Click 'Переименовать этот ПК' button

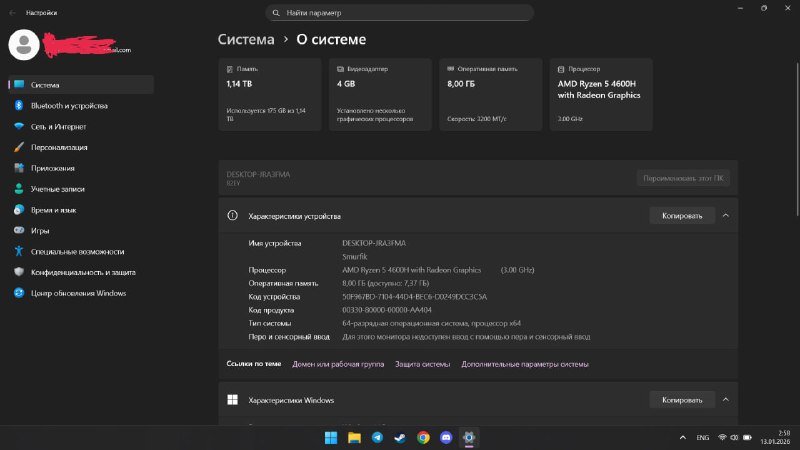tap(683, 178)
